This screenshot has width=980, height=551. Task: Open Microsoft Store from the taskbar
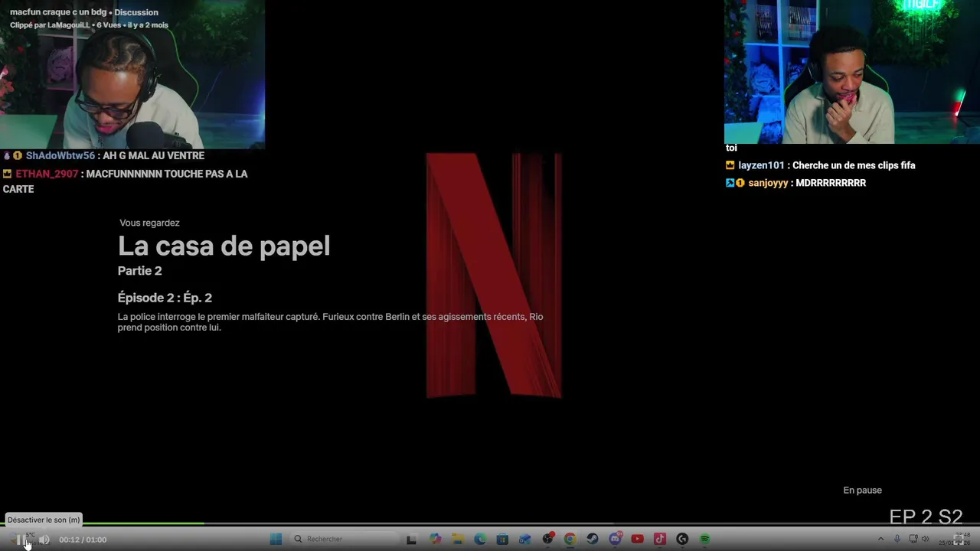pyautogui.click(x=502, y=539)
